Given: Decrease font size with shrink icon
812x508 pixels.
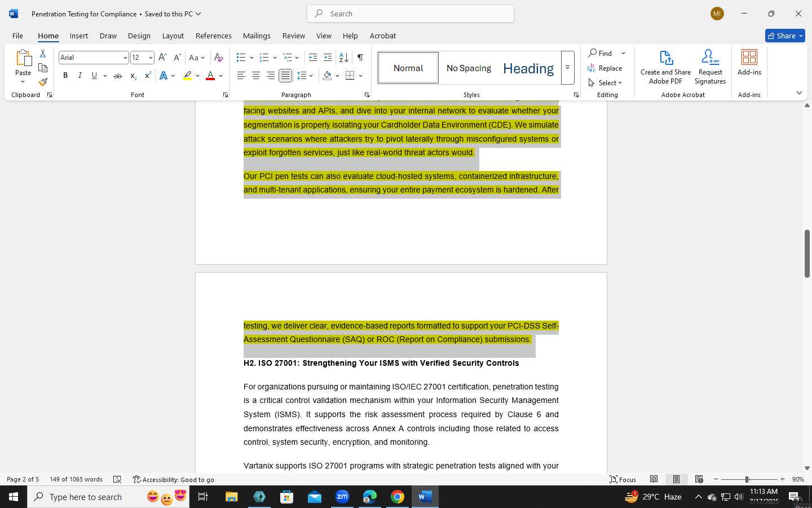Looking at the screenshot, I should point(177,58).
